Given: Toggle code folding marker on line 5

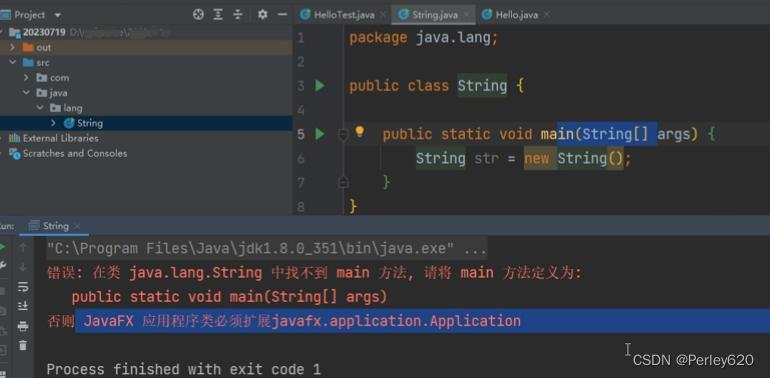Looking at the screenshot, I should click(344, 135).
